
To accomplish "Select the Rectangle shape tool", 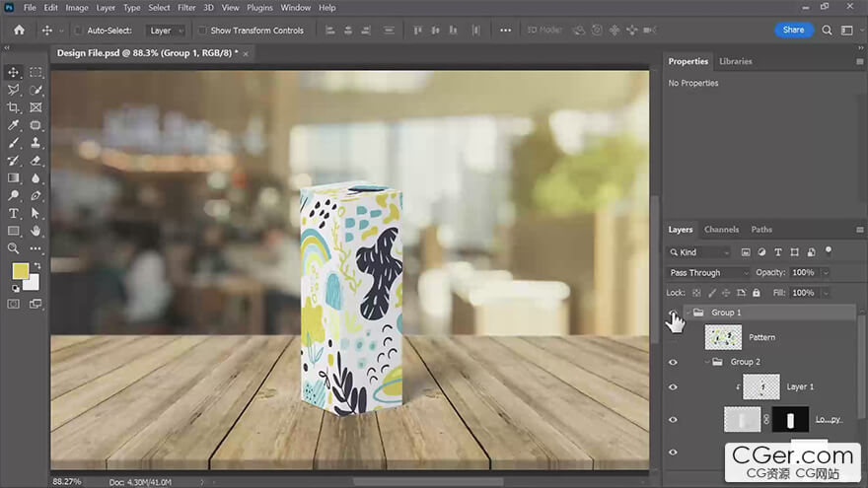I will click(x=13, y=231).
